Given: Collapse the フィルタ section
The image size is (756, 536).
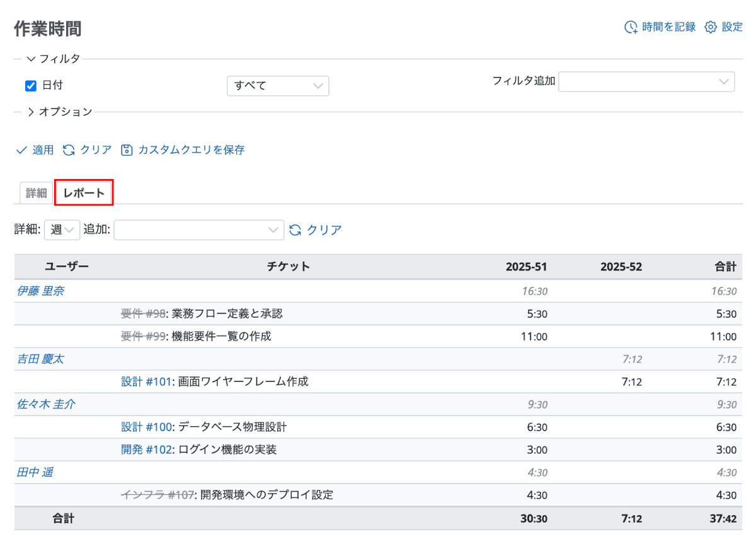Looking at the screenshot, I should point(54,59).
